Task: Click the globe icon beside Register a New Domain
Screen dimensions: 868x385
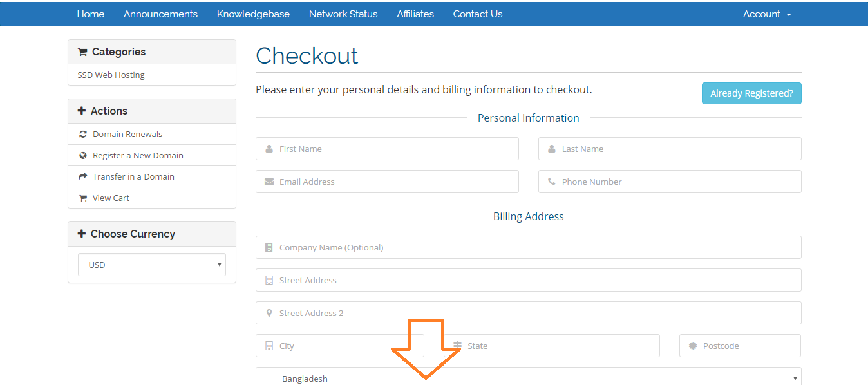Action: pyautogui.click(x=82, y=156)
